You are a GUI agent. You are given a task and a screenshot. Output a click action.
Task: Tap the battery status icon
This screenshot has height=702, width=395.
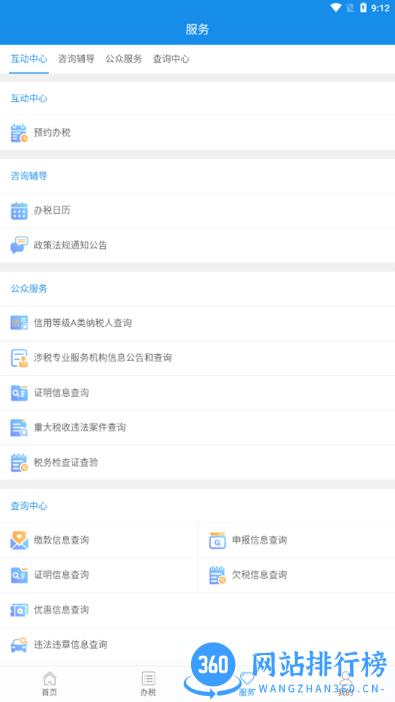click(x=363, y=8)
